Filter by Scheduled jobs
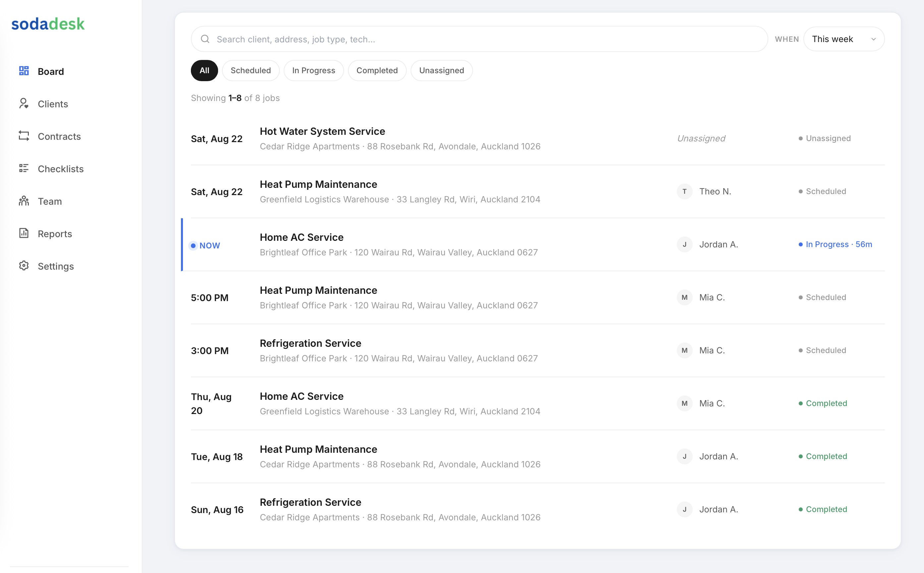Viewport: 924px width, 573px height. point(251,71)
